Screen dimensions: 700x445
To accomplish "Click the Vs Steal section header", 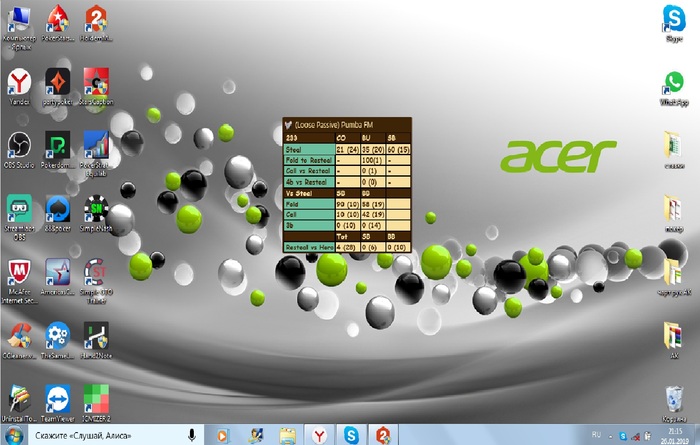I will 309,193.
